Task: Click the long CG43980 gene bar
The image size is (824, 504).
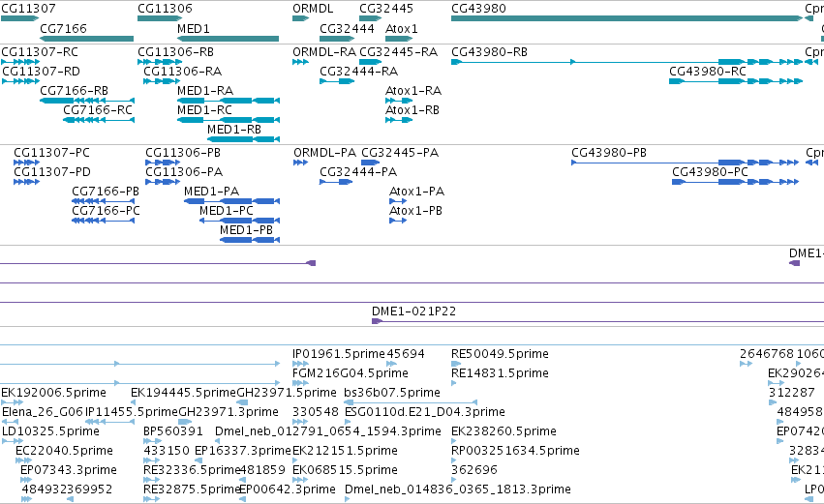Action: click(626, 18)
